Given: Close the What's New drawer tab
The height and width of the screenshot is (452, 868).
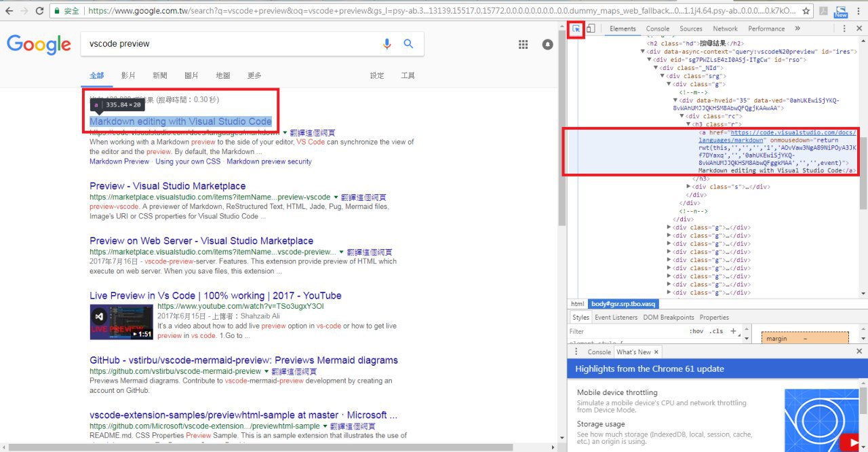Looking at the screenshot, I should 656,352.
